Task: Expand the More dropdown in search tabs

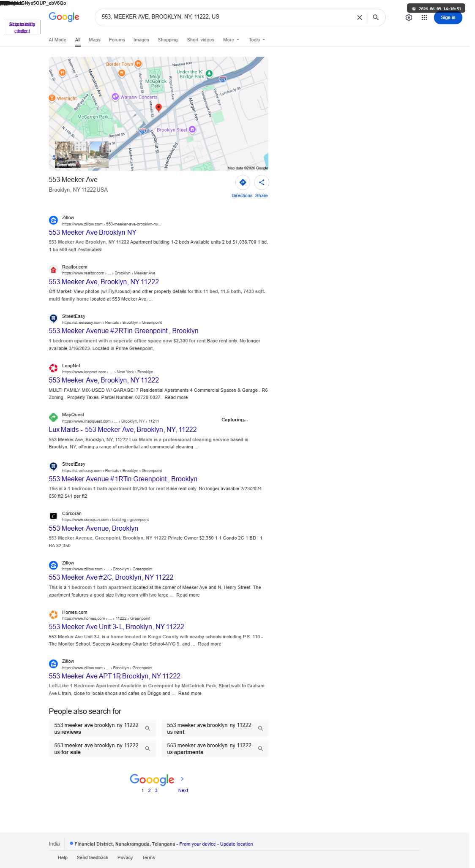Action: click(x=231, y=40)
